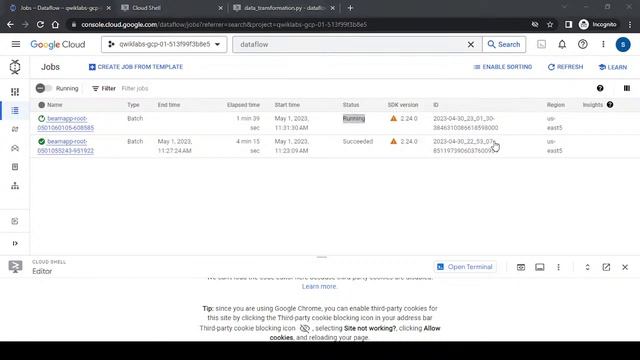Open the Learn panel
Viewport: 640px width, 360px height.
(x=613, y=67)
